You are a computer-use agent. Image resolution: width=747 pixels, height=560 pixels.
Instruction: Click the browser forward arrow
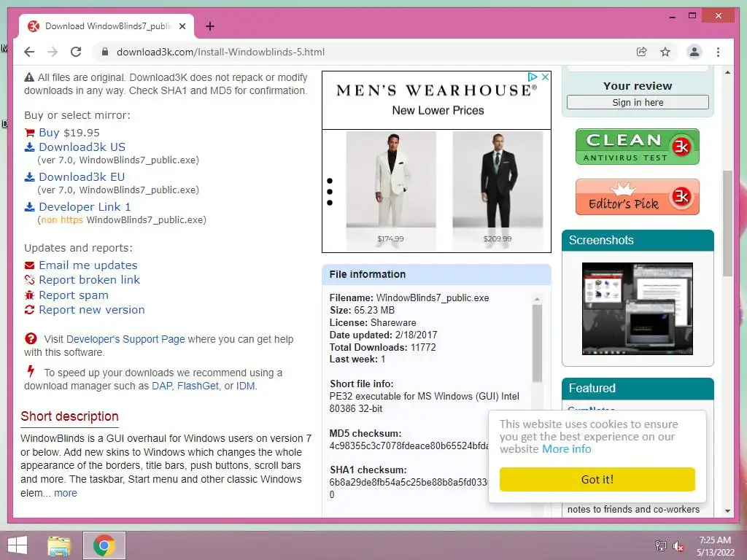coord(53,52)
